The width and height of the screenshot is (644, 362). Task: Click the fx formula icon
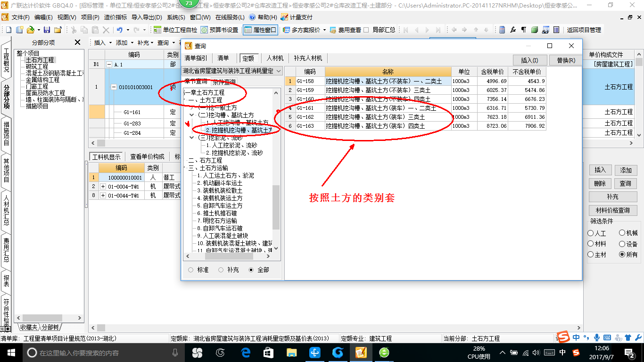tap(513, 30)
